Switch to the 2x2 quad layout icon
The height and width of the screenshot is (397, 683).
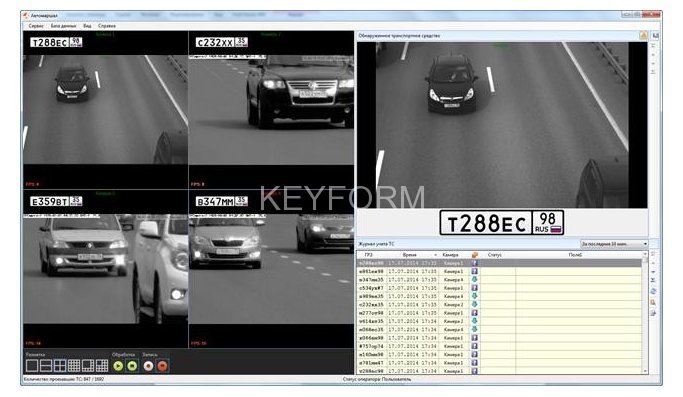click(x=60, y=366)
